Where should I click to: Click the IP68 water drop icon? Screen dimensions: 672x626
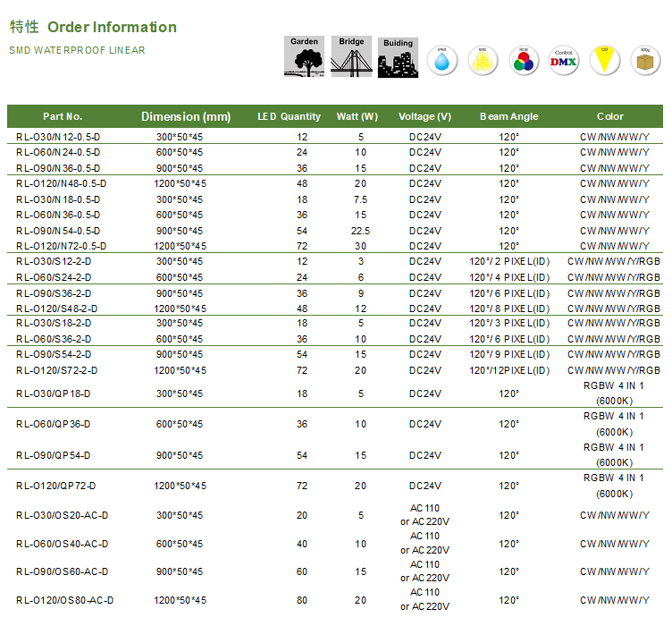tap(441, 60)
